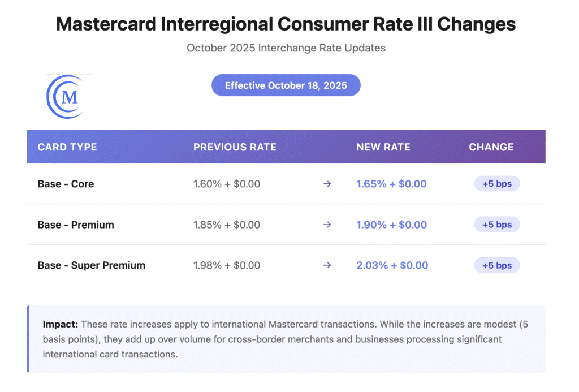
Task: Click the Base - Premium row arrow
Action: pyautogui.click(x=327, y=225)
